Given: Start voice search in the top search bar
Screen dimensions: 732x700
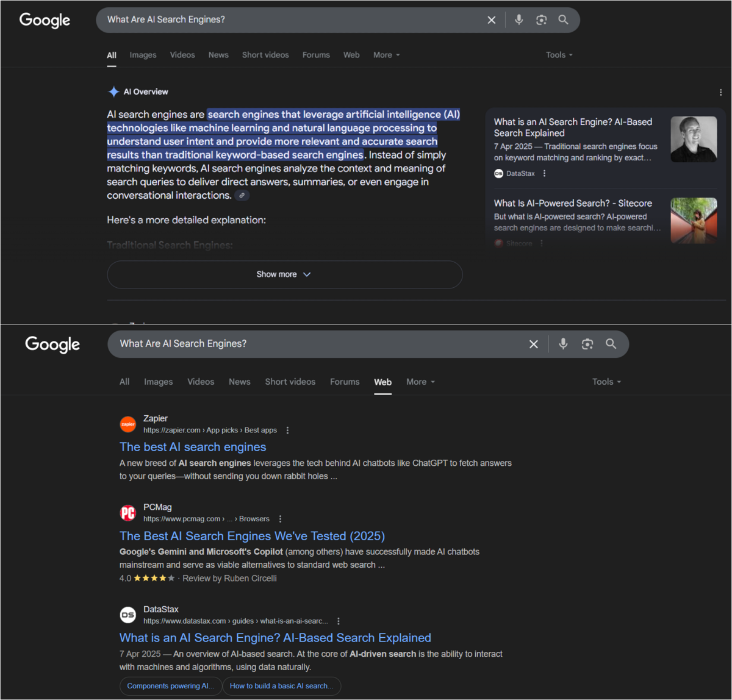Looking at the screenshot, I should (x=518, y=20).
